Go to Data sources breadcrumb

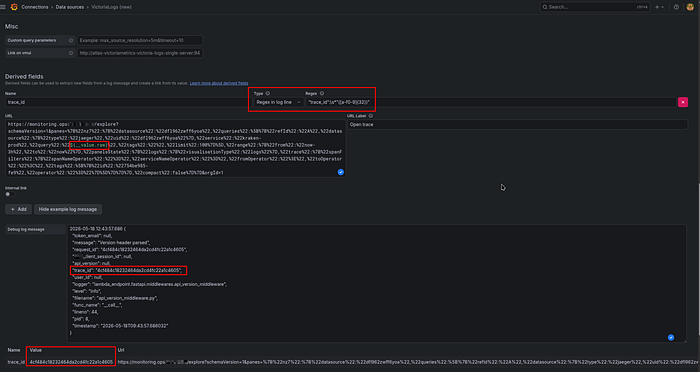[70, 7]
